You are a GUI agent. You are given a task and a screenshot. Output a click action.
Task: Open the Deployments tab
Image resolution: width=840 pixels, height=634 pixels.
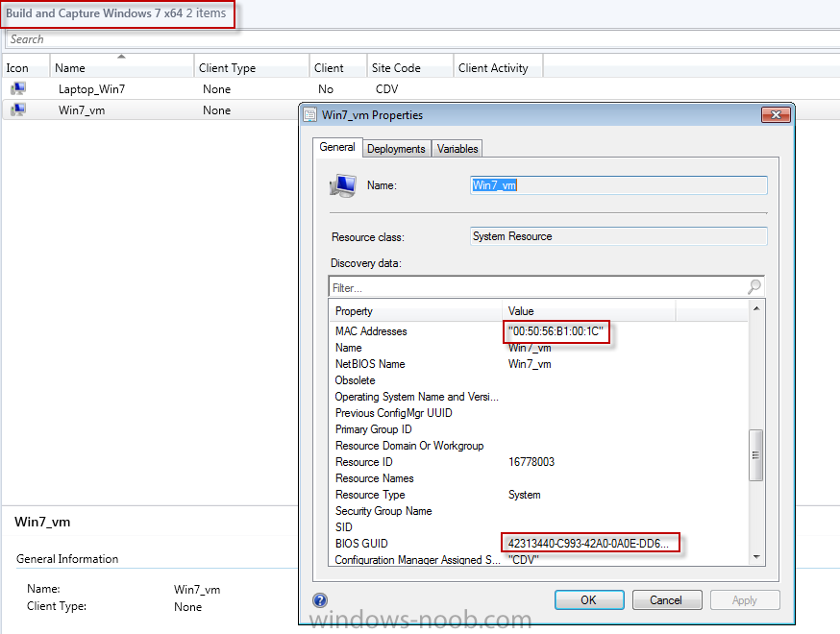396,149
